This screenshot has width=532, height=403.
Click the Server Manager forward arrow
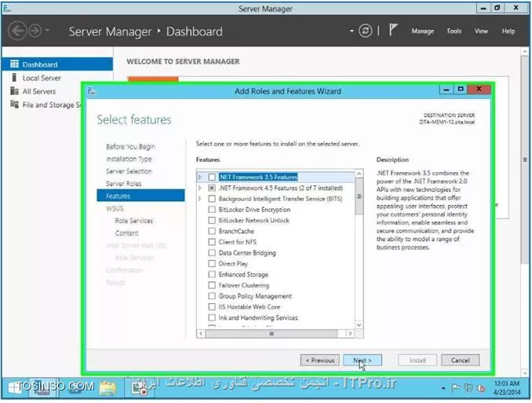(x=35, y=31)
